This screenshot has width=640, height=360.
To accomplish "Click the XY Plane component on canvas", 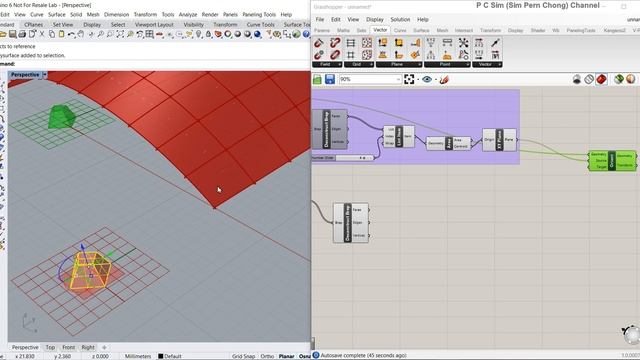I will (499, 140).
